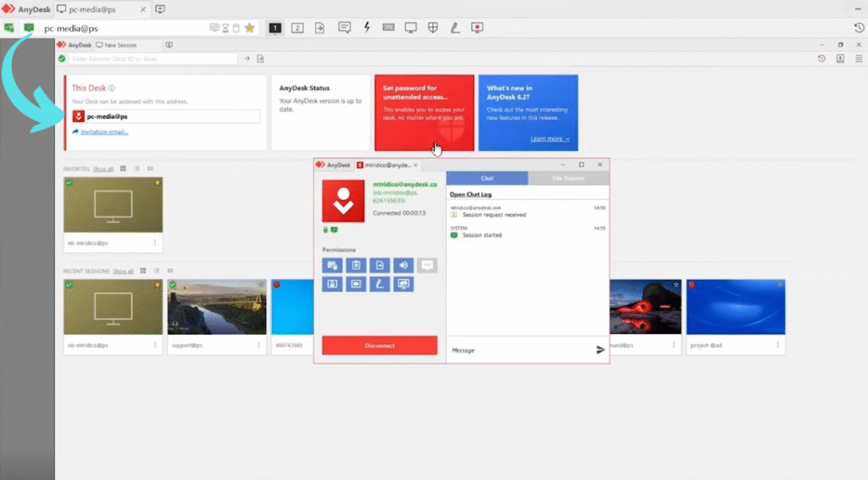This screenshot has height=480, width=868.
Task: Click the connect arrow beside remote address field
Action: tap(247, 59)
